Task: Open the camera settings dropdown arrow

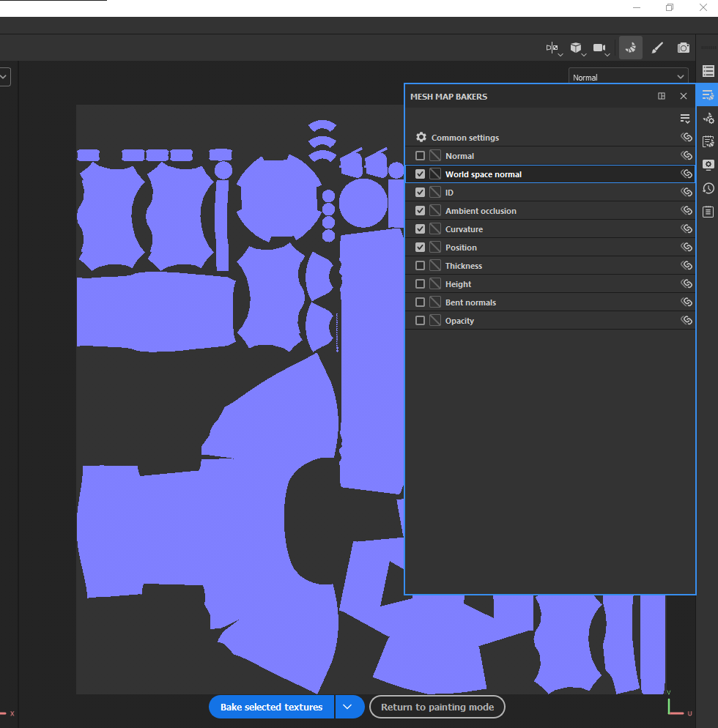Action: tap(607, 54)
